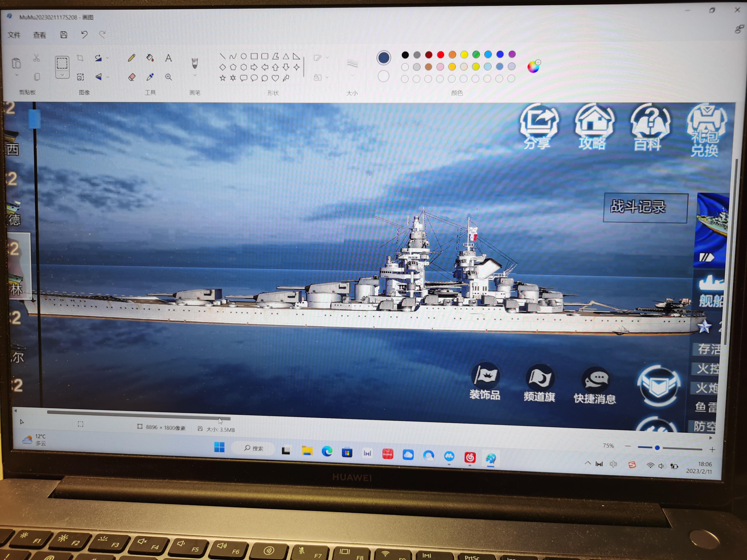Pick the line shape
The image size is (747, 560).
[223, 56]
